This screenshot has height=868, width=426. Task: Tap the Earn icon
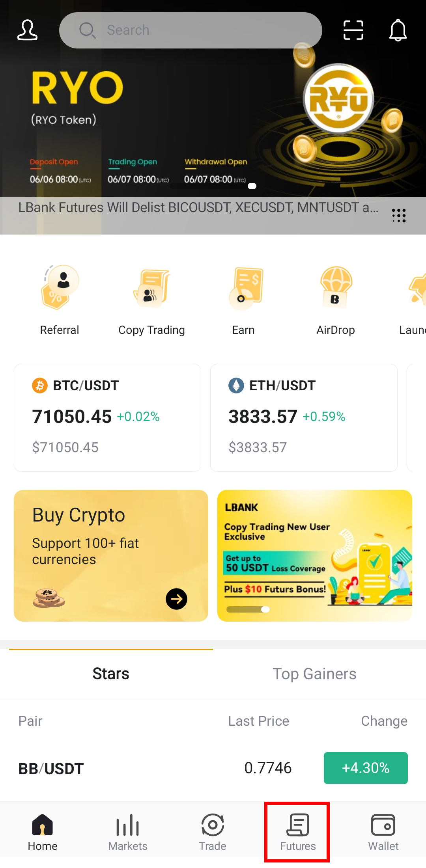244,288
